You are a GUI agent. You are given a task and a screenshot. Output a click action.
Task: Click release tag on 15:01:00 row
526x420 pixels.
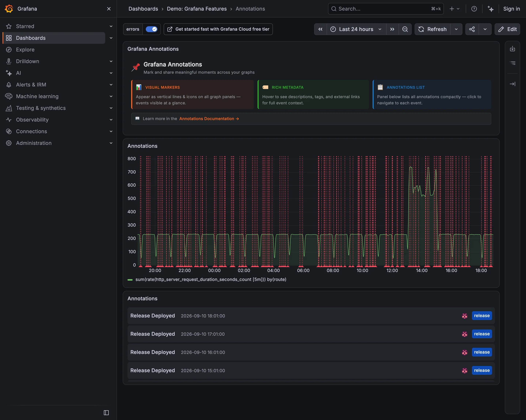482,371
